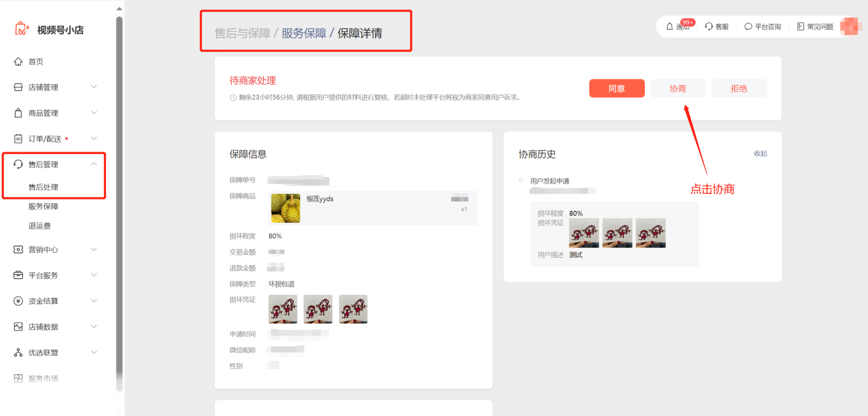Image resolution: width=868 pixels, height=416 pixels.
Task: Open the 常见问题 document icon
Action: [801, 27]
